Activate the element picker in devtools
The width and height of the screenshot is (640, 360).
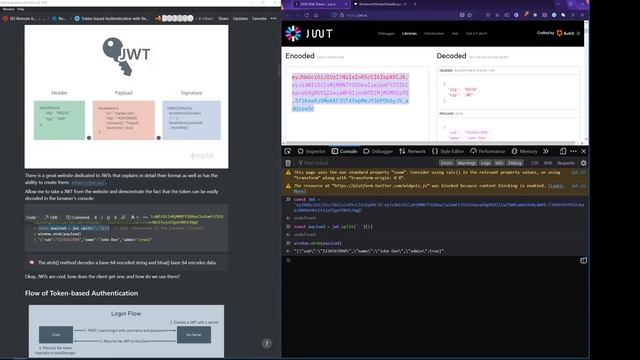point(288,151)
